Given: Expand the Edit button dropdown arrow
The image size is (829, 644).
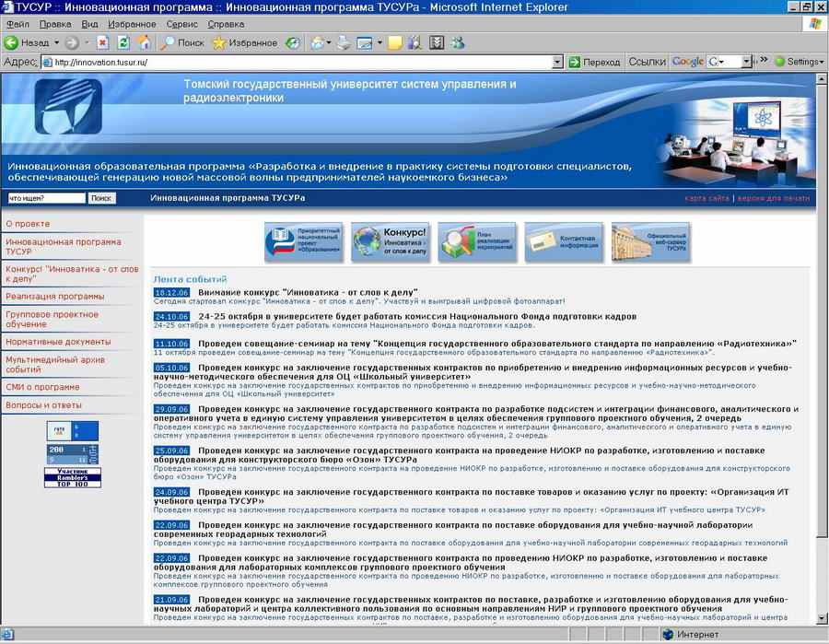Looking at the screenshot, I should pyautogui.click(x=379, y=42).
